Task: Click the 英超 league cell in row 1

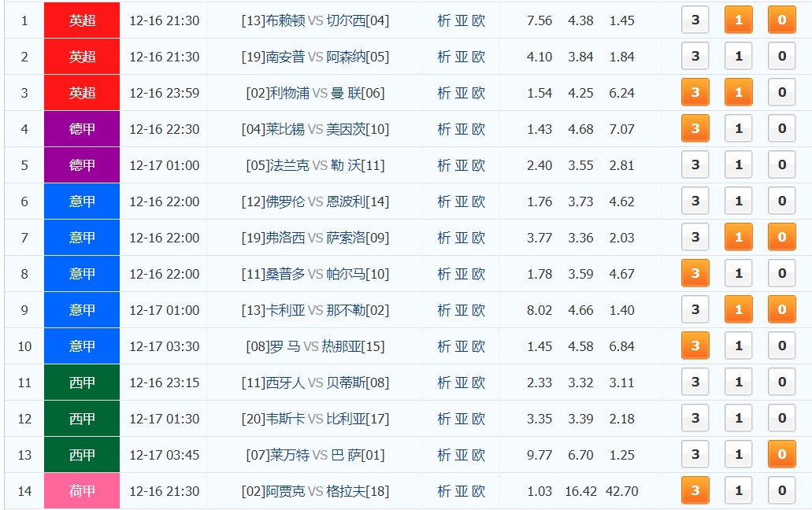Action: pyautogui.click(x=82, y=20)
